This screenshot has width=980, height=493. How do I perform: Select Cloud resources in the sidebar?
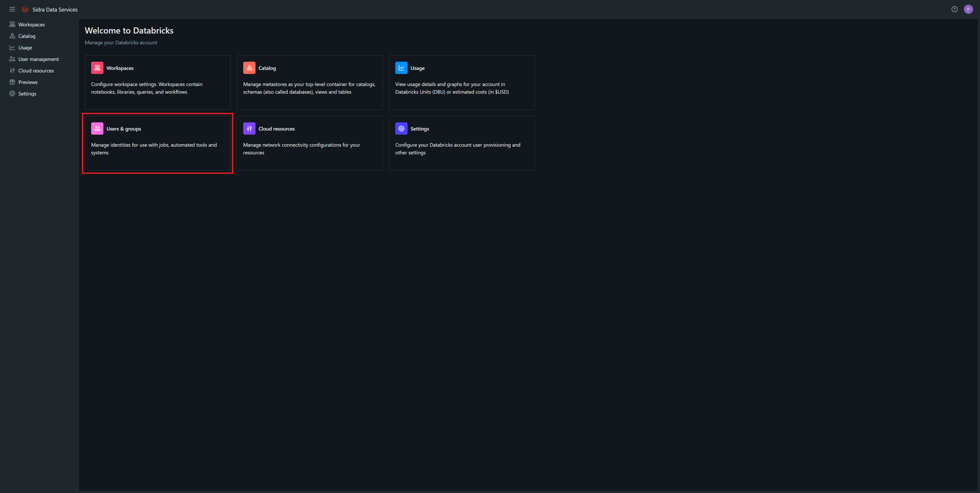[x=36, y=71]
